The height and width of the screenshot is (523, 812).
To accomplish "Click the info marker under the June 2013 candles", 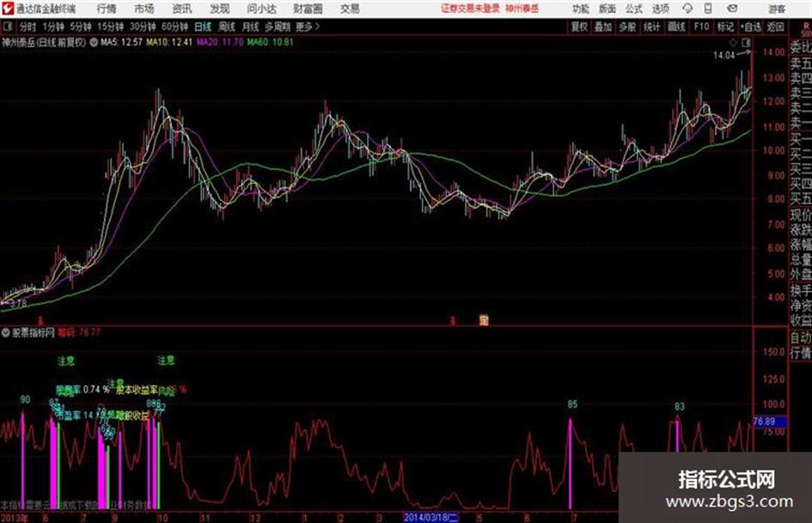I will coord(40,321).
